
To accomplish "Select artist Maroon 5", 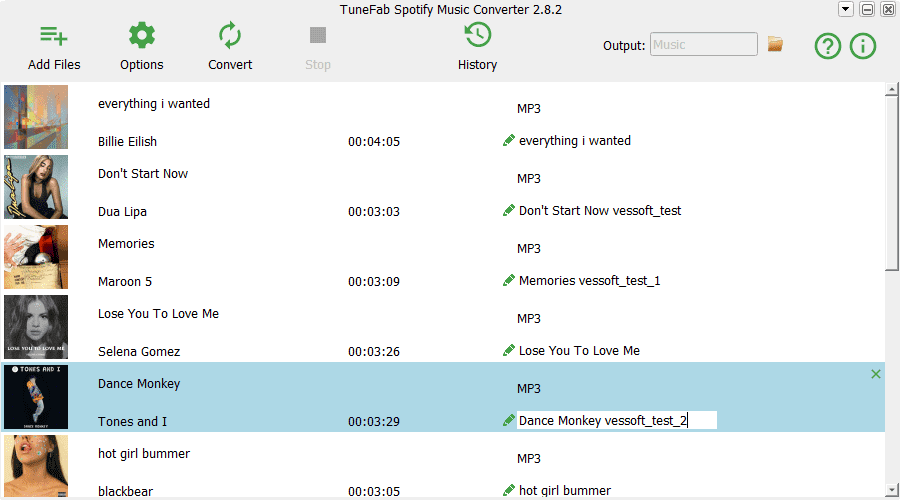I will 125,282.
